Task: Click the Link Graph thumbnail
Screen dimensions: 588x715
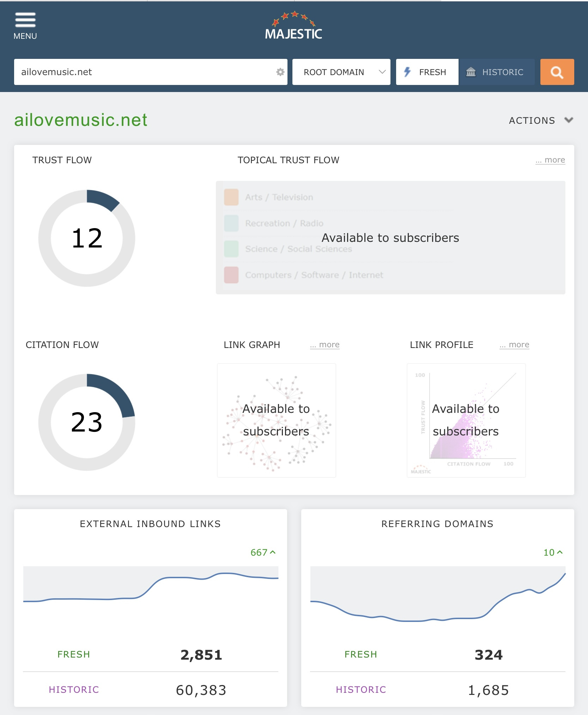Action: click(x=277, y=420)
